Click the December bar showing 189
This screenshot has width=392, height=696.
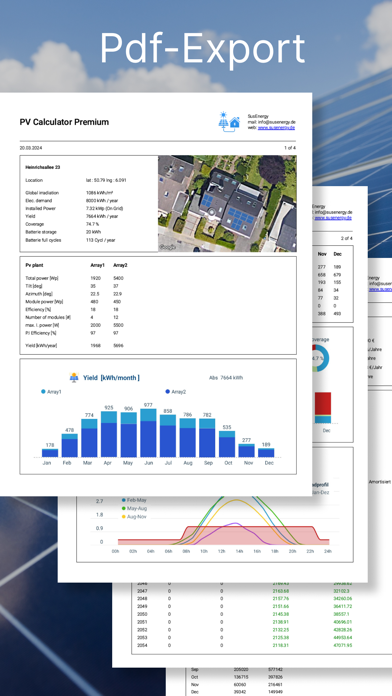[x=266, y=452]
